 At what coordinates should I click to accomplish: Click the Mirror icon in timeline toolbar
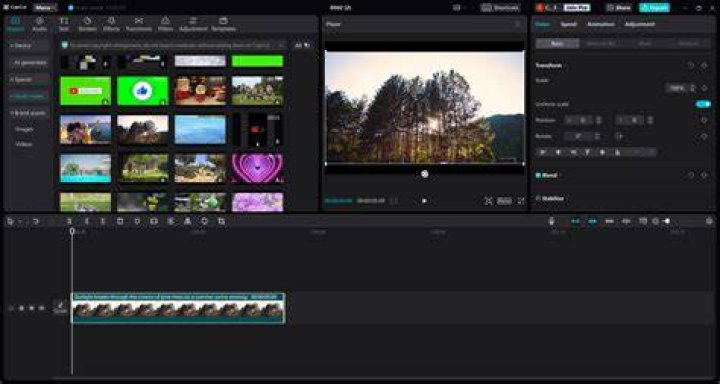[x=187, y=221]
